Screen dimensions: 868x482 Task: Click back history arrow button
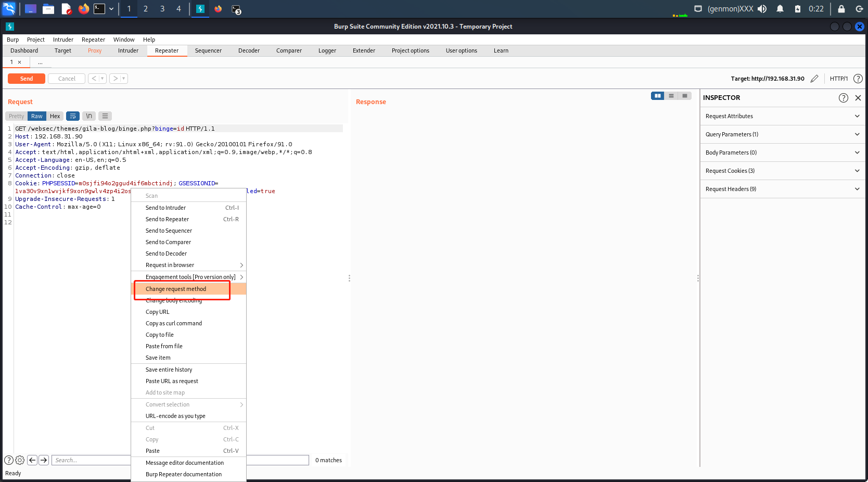(94, 79)
